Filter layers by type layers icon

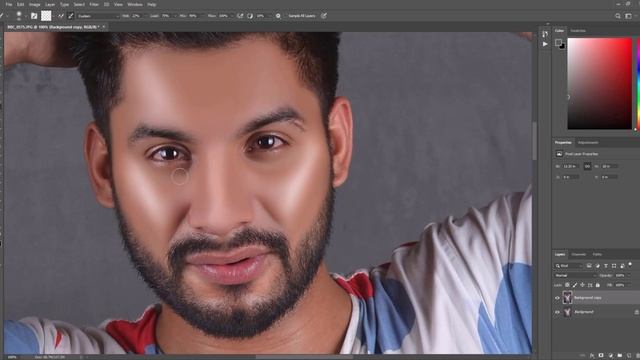point(606,266)
